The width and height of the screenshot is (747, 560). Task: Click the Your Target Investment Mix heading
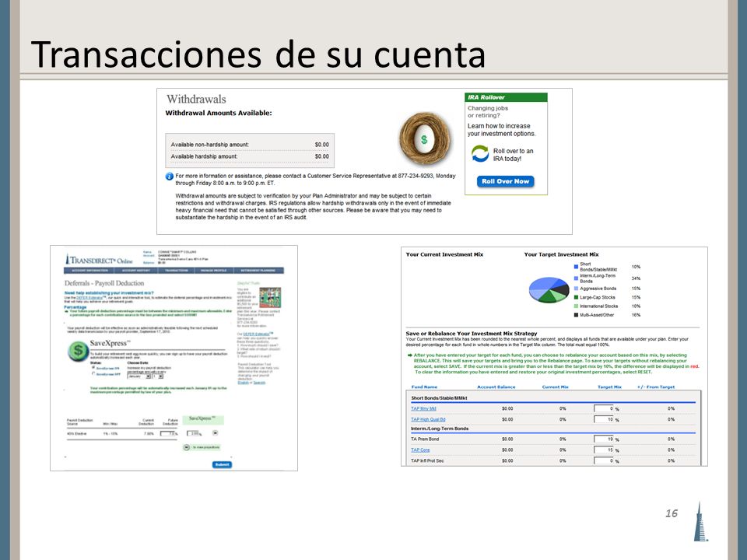[x=561, y=255]
